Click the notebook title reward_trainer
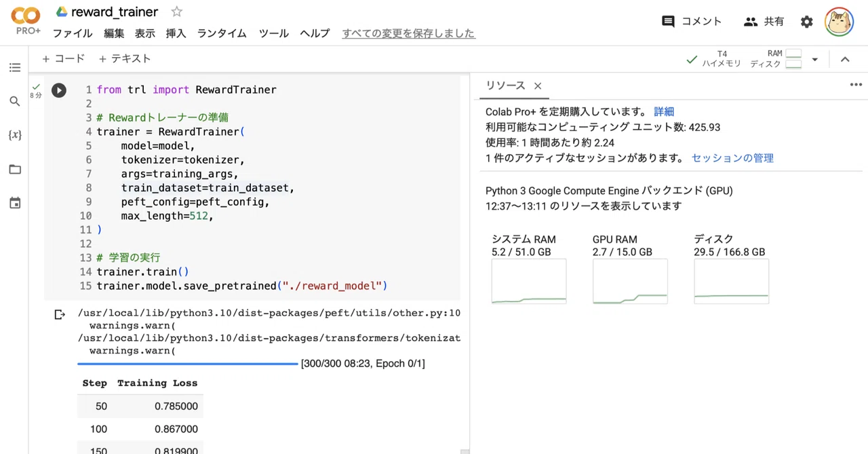 click(x=115, y=12)
